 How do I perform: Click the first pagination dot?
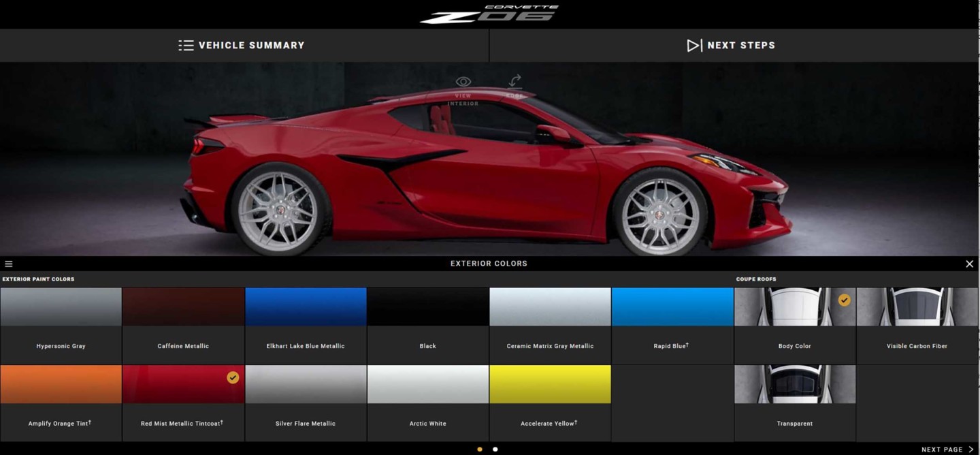pyautogui.click(x=480, y=450)
